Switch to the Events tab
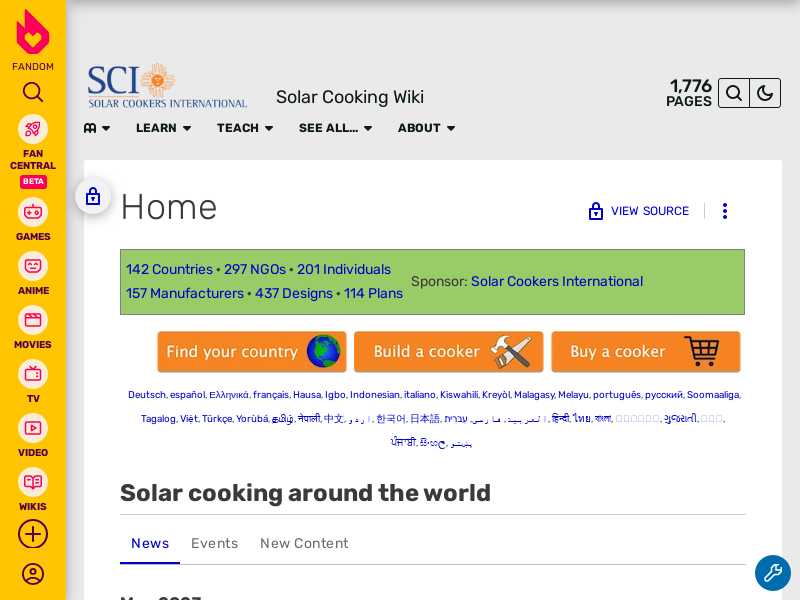This screenshot has width=800, height=600. (214, 543)
